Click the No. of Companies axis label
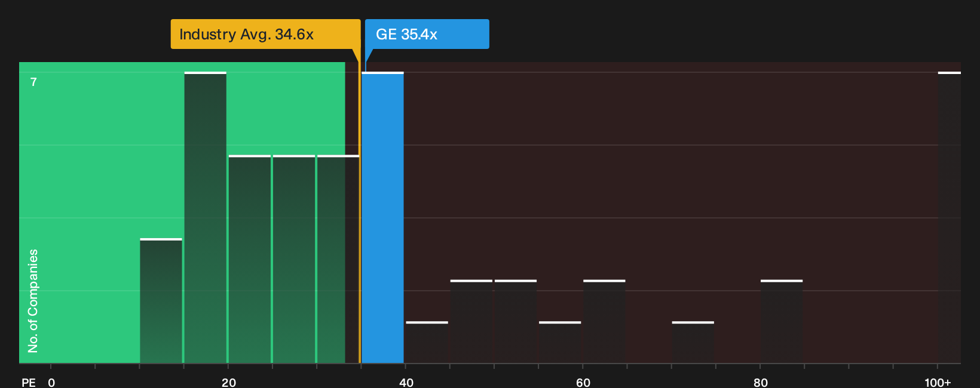The height and width of the screenshot is (388, 980). [33, 300]
